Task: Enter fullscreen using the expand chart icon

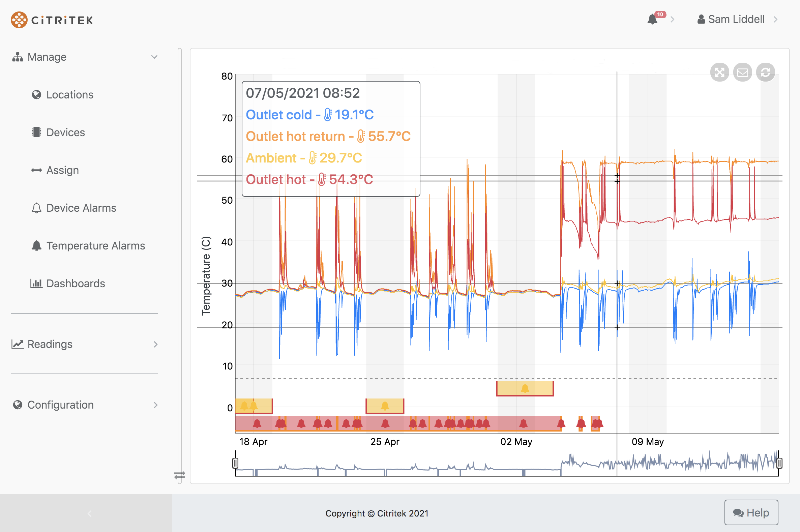Action: (720, 72)
